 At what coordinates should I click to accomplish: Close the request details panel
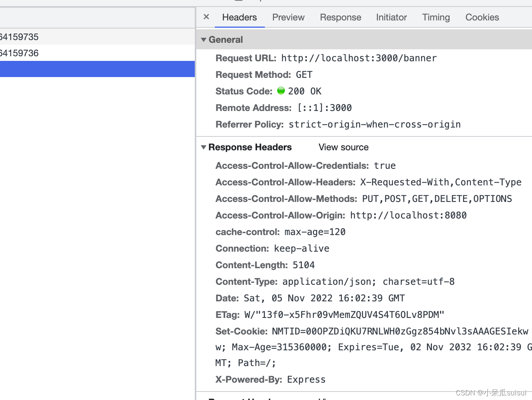point(206,17)
